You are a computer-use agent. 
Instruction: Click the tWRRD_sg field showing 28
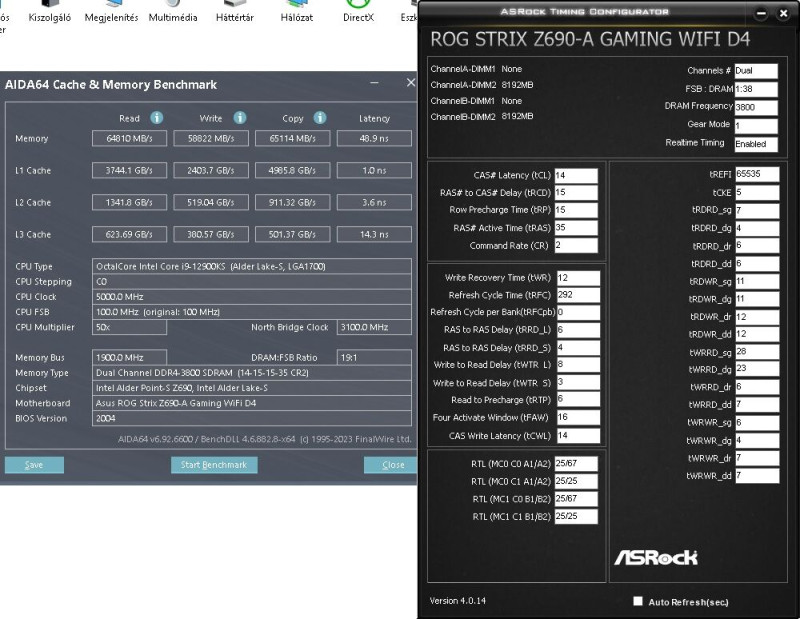(x=757, y=352)
